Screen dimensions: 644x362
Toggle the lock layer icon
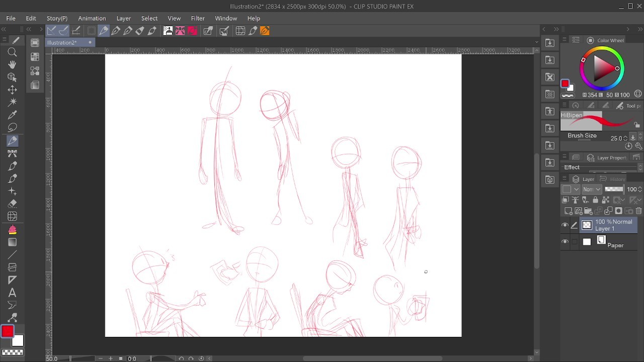[x=595, y=200]
